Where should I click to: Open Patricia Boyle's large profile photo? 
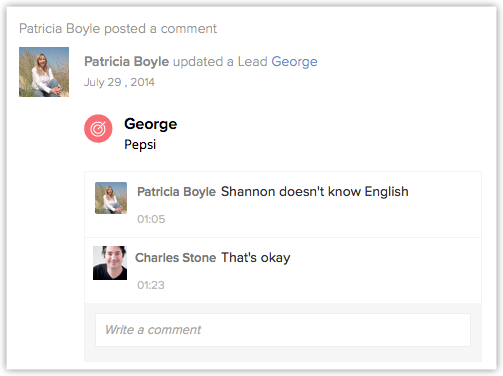pos(44,72)
